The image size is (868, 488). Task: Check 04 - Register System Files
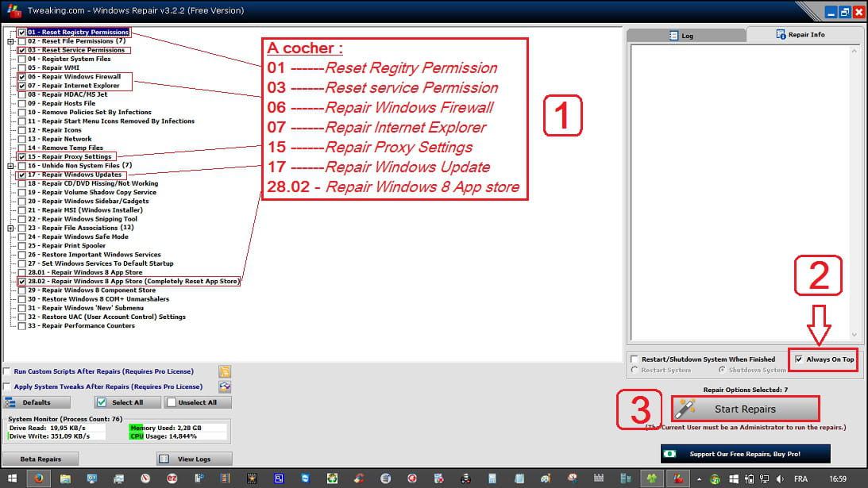click(21, 60)
